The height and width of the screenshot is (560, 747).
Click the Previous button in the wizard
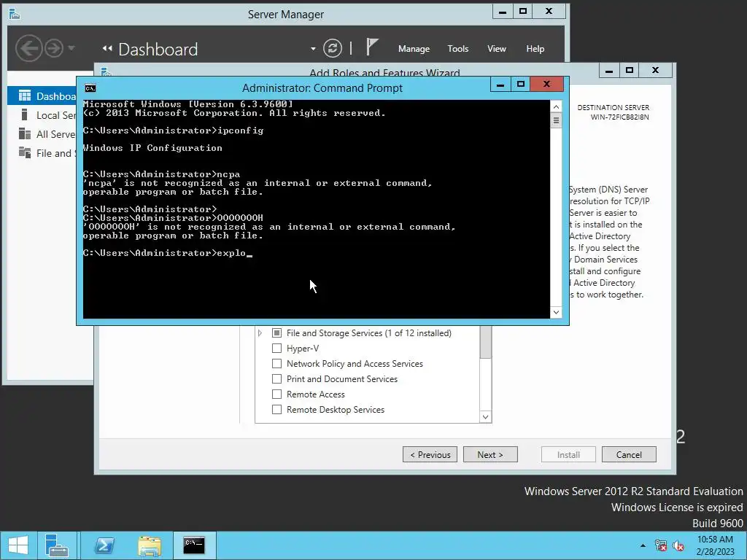click(430, 454)
